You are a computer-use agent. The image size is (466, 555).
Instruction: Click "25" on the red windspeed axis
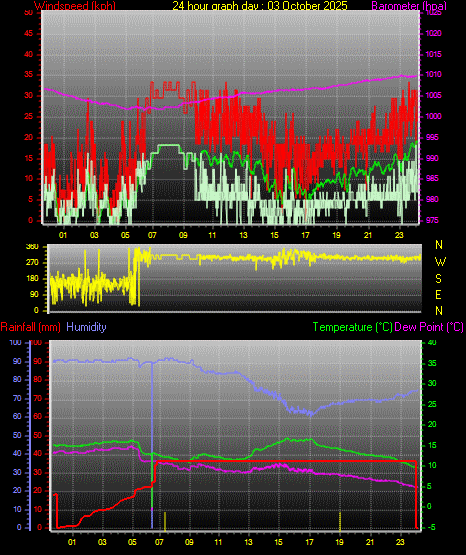pos(28,116)
